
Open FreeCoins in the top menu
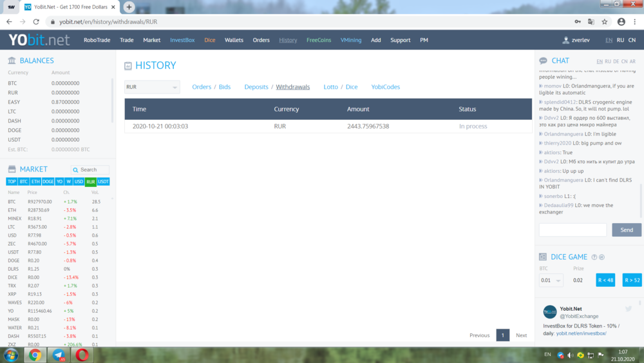tap(319, 40)
